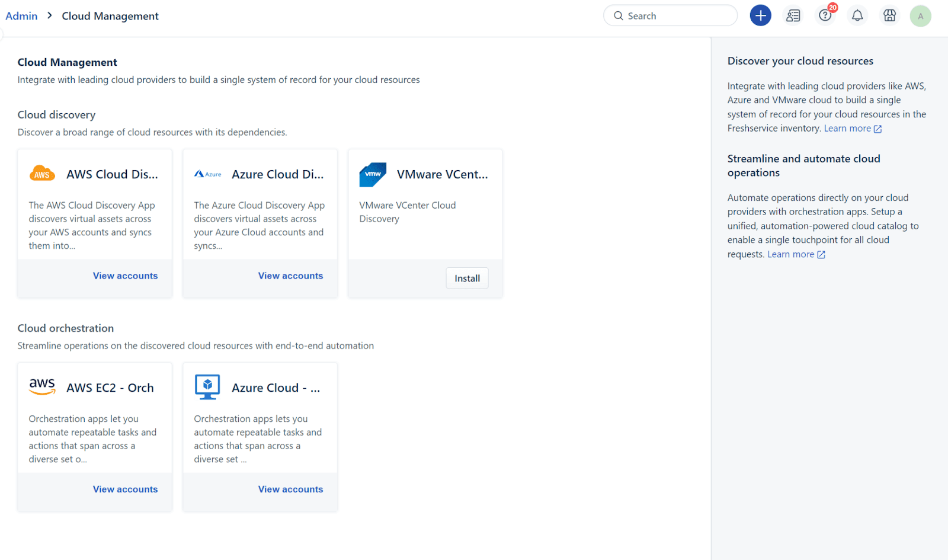The width and height of the screenshot is (948, 560).
Task: Focus the Search input field
Action: pos(670,15)
